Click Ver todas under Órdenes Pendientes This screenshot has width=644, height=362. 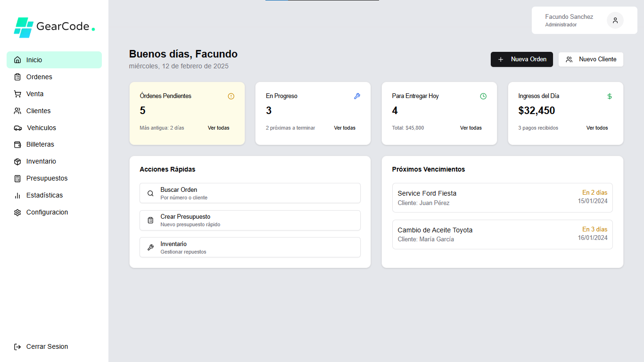coord(218,128)
